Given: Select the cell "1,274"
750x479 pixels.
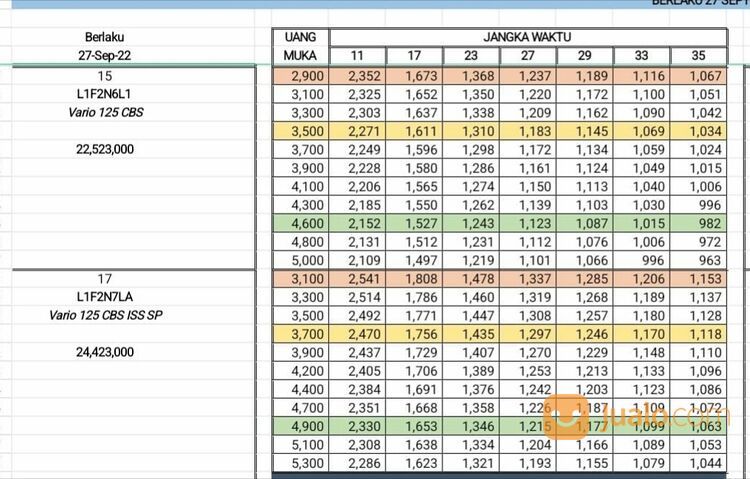Looking at the screenshot, I should click(471, 187).
